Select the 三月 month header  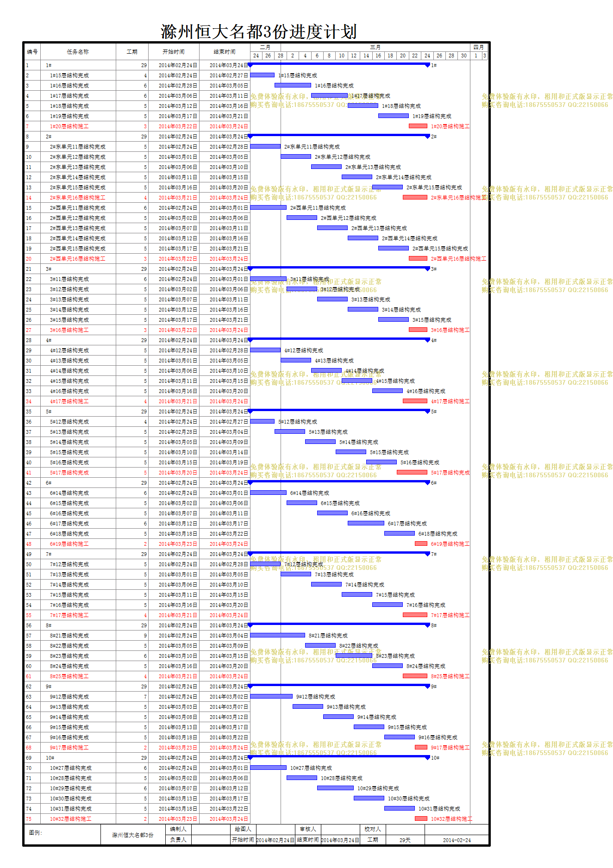[375, 47]
